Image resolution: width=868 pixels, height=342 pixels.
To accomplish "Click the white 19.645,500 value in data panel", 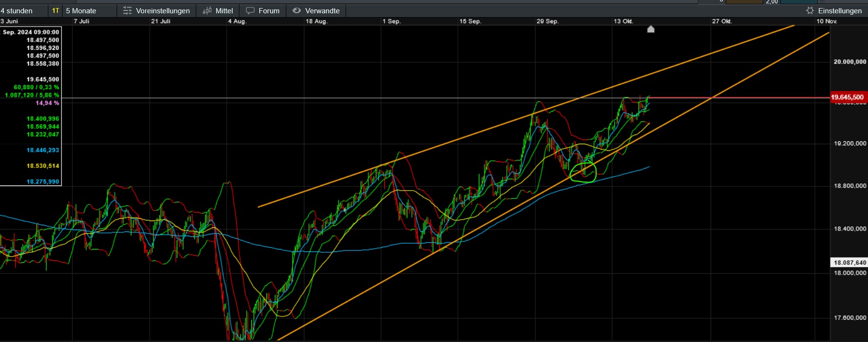I will [43, 79].
